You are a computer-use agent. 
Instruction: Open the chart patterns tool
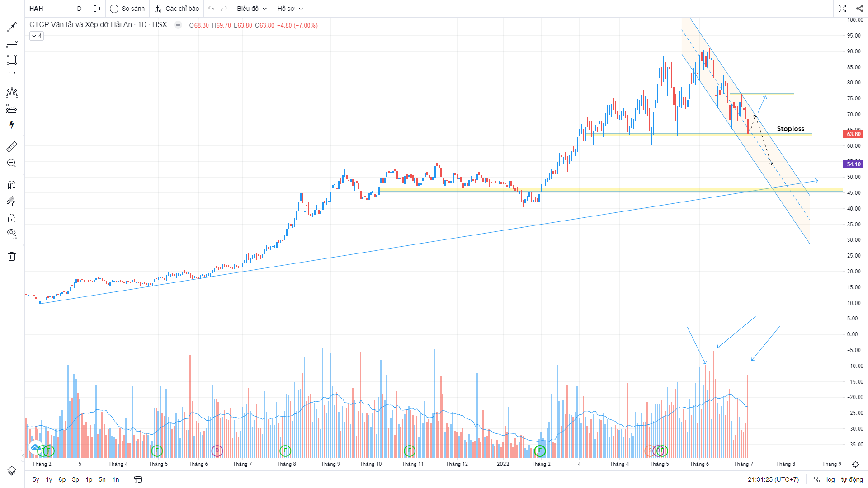click(12, 92)
